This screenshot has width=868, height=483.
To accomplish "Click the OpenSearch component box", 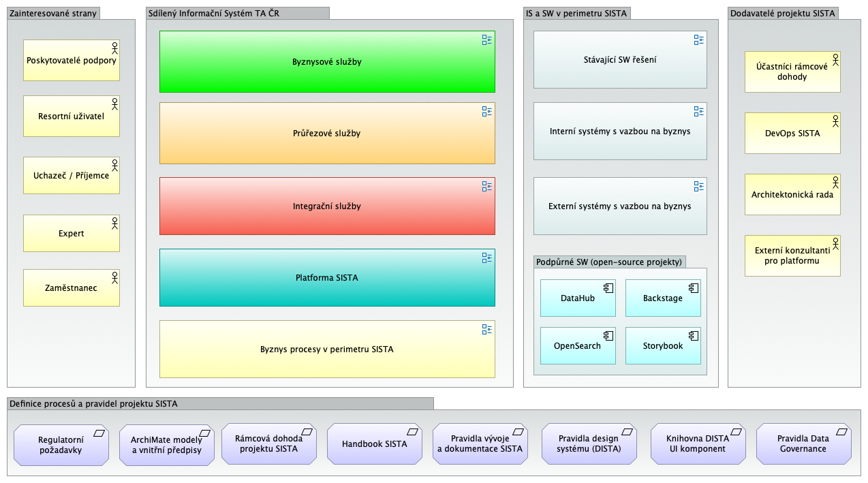I will coord(577,346).
